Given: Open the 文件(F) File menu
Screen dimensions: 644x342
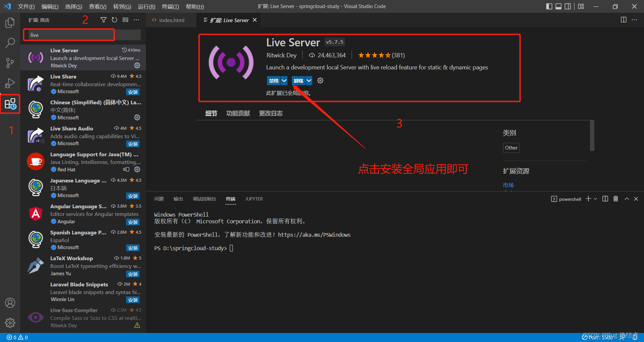Looking at the screenshot, I should [26, 6].
